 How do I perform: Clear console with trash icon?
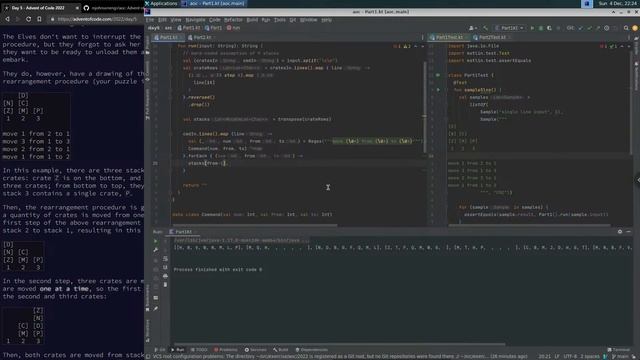pyautogui.click(x=165, y=284)
